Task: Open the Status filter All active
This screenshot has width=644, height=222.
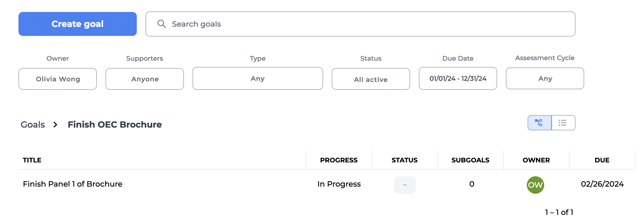Action: 371,79
